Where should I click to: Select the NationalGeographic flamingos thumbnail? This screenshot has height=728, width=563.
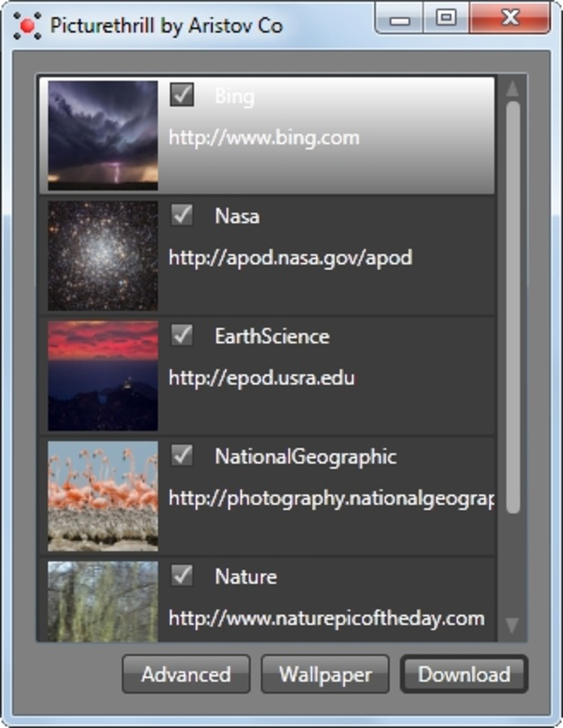103,496
